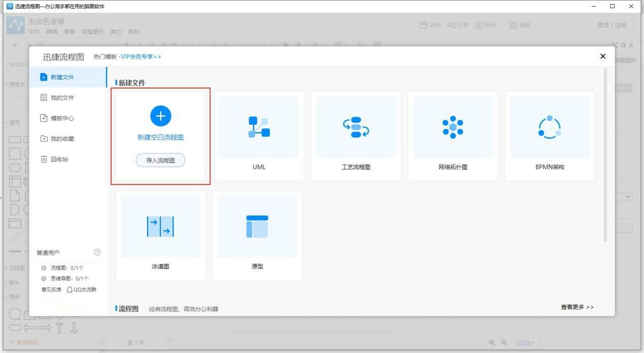Image resolution: width=644 pixels, height=353 pixels.
Task: Open the 100% zoom dropdown in status bar
Action: (x=525, y=343)
